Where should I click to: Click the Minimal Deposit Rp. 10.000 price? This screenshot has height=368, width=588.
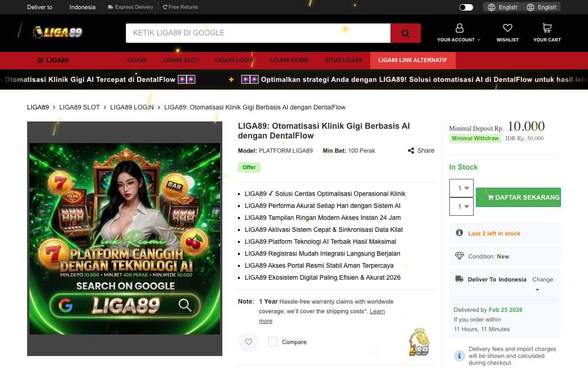pyautogui.click(x=497, y=126)
